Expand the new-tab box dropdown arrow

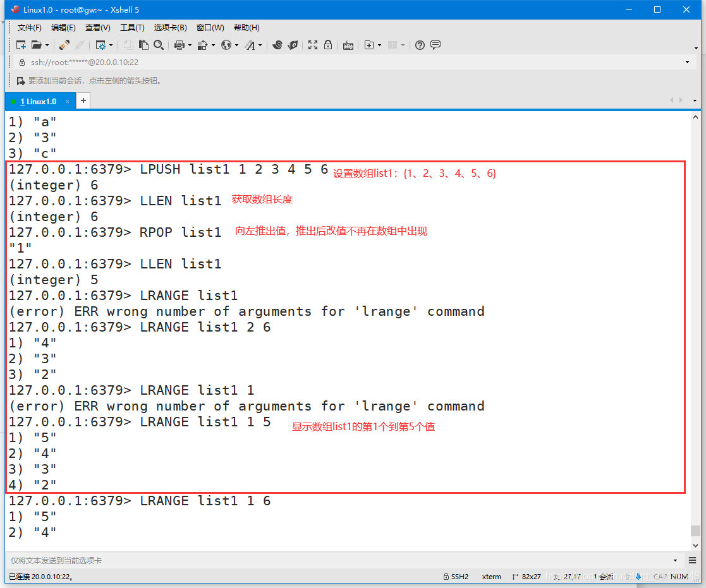coord(379,45)
